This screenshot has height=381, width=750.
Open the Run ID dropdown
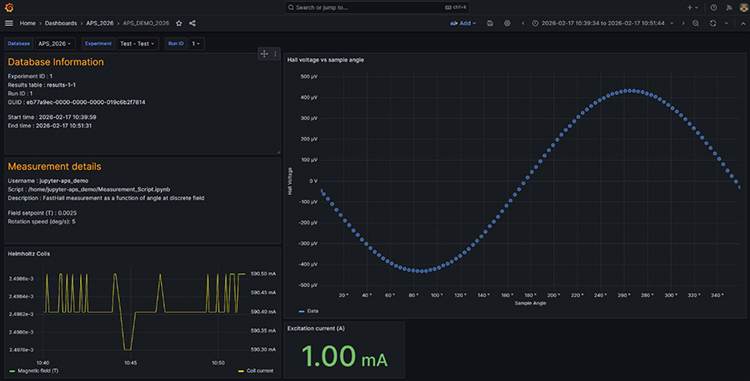(196, 44)
